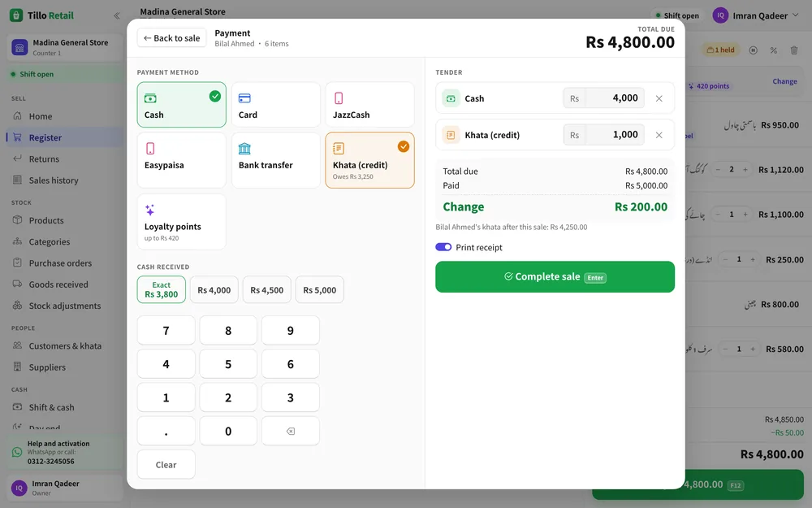This screenshot has height=508, width=812.
Task: Tap keypad digit 4
Action: (166, 364)
